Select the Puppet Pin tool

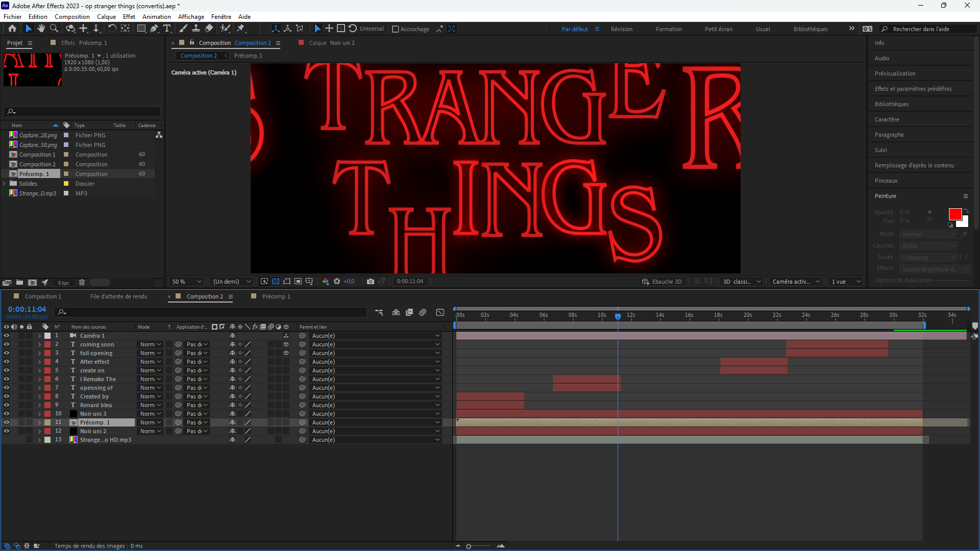(241, 29)
